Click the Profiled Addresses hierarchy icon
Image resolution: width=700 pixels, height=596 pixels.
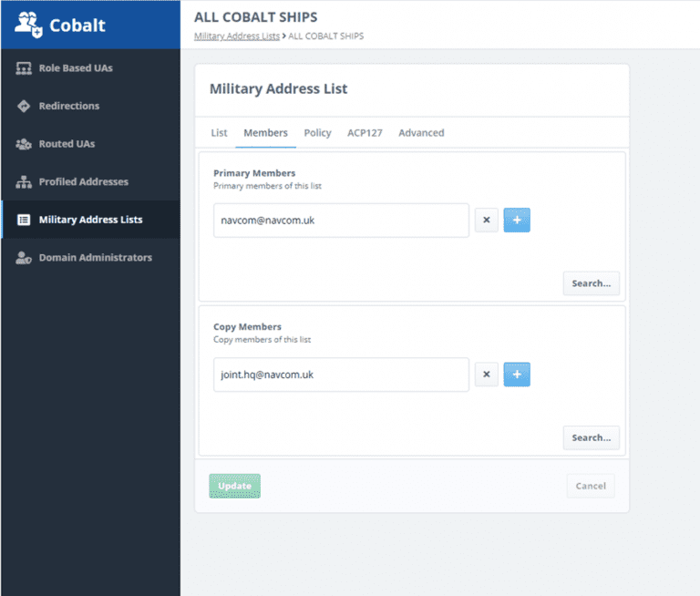point(24,182)
